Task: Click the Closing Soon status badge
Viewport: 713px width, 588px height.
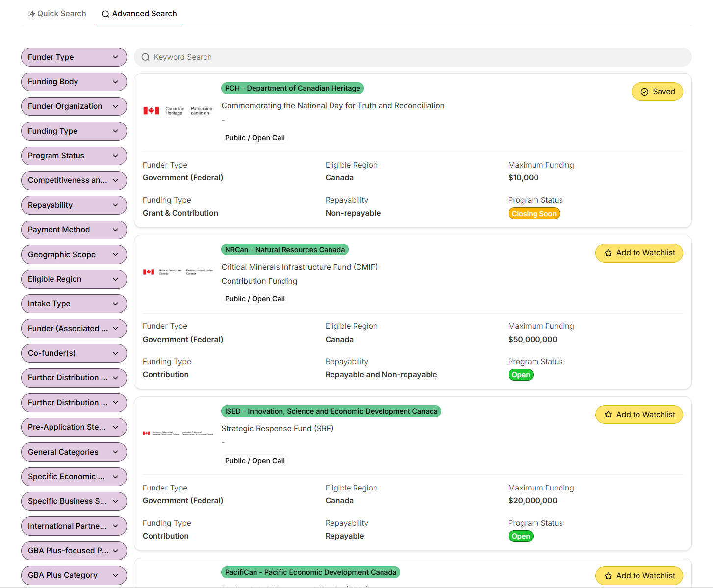Action: pos(534,214)
